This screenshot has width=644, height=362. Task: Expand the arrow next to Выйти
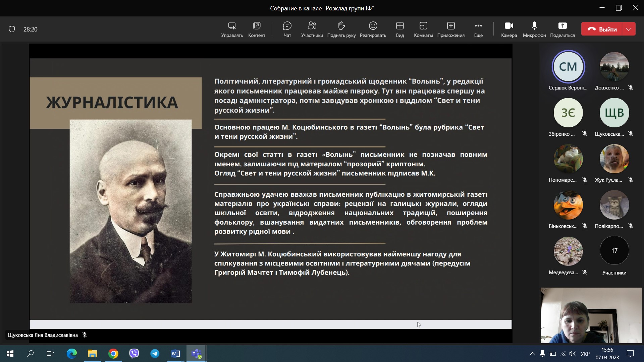[629, 29]
